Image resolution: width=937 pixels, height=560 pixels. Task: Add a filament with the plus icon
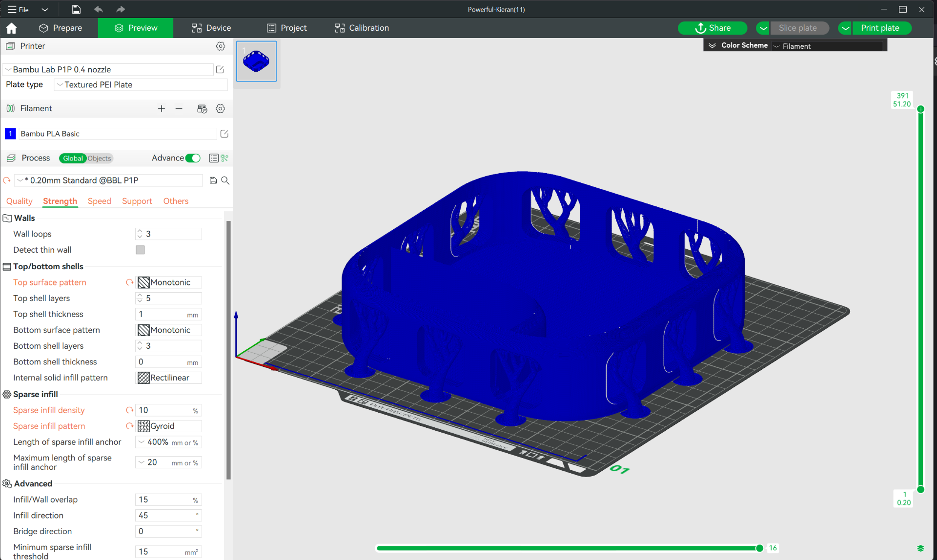point(162,108)
